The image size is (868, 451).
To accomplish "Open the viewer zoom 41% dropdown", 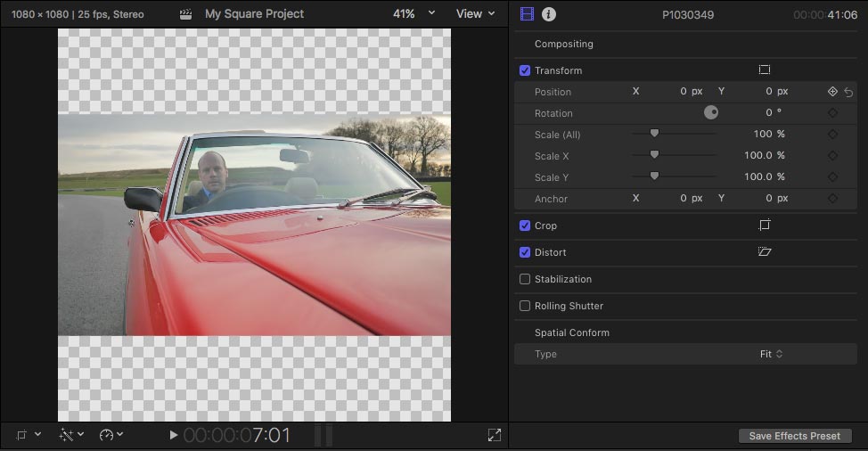I will 414,14.
